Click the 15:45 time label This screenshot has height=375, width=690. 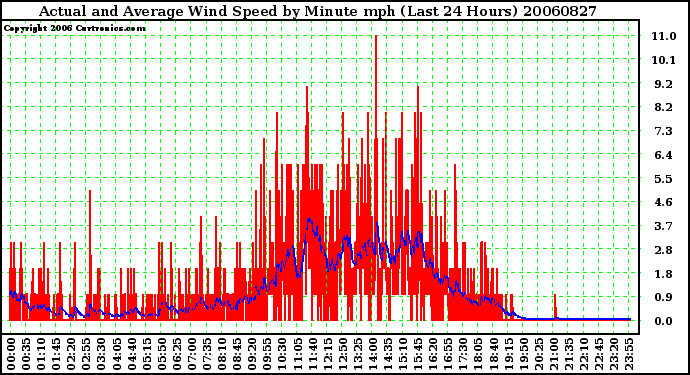click(x=418, y=354)
